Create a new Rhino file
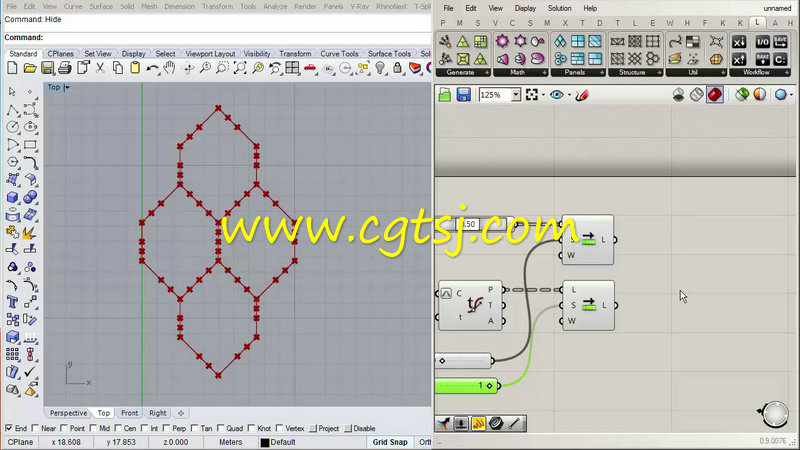 [x=12, y=68]
